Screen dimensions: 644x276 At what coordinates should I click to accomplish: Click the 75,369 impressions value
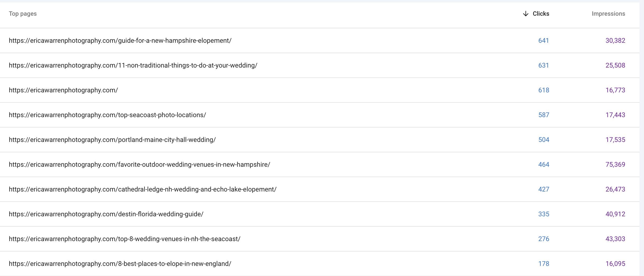(615, 164)
